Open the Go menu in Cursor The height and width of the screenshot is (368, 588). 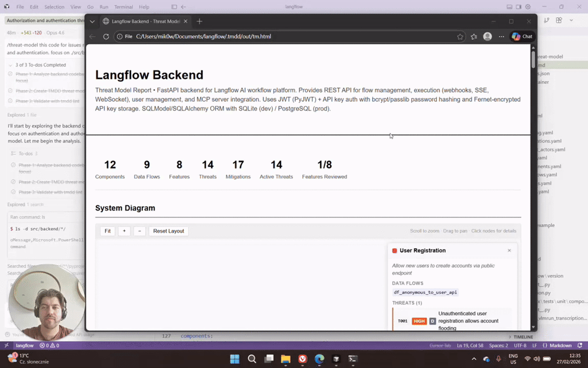pos(90,7)
